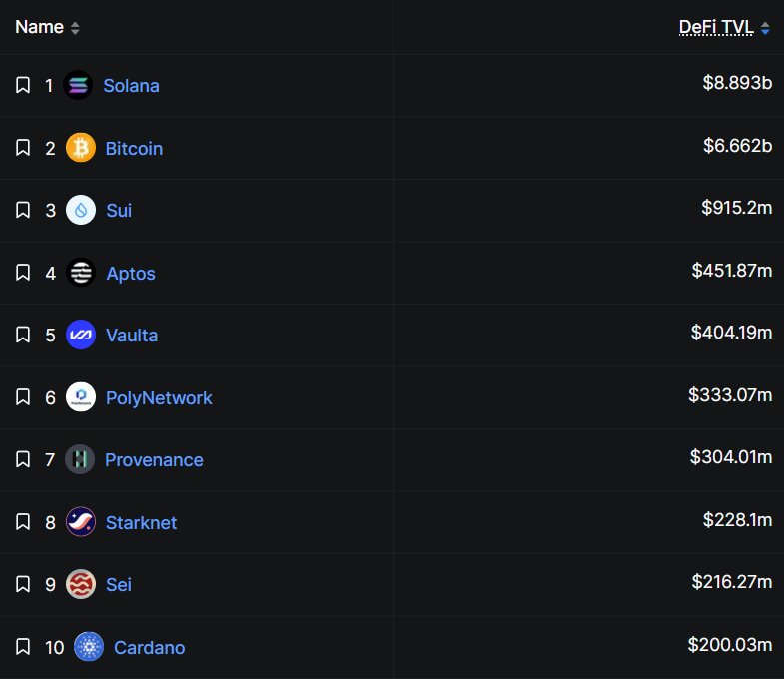
Task: Toggle bookmark for Bitcoin
Action: [x=23, y=148]
